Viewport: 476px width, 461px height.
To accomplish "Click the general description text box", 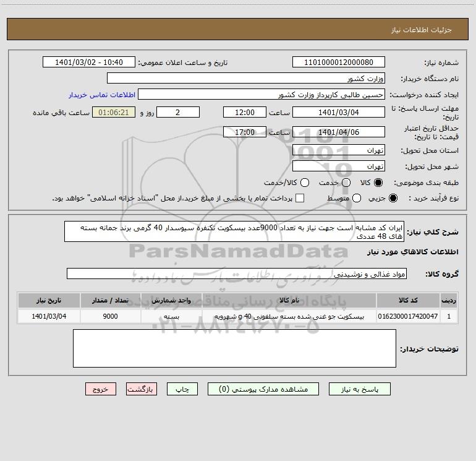I will click(234, 231).
